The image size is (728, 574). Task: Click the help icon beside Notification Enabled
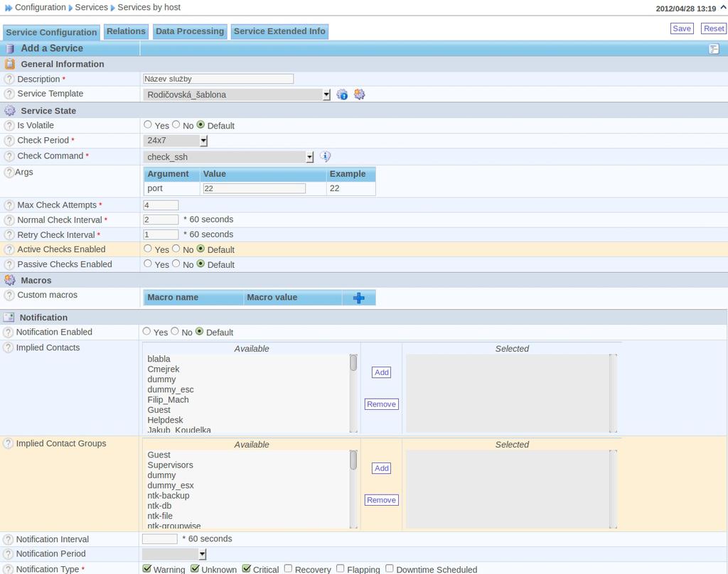(8, 332)
